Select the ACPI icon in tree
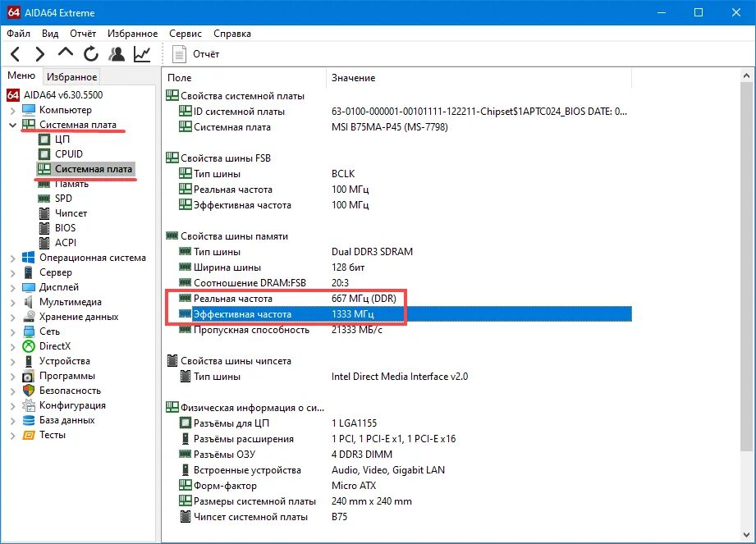 44,243
